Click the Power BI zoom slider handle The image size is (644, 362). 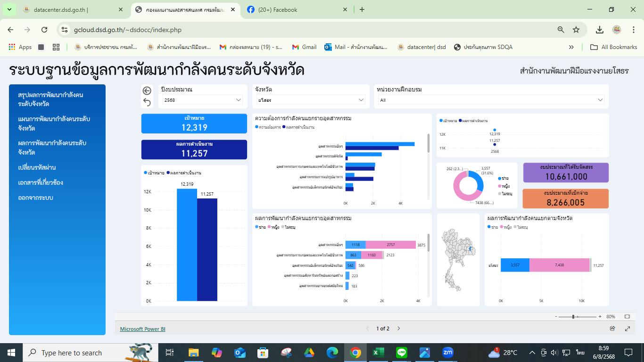(573, 317)
